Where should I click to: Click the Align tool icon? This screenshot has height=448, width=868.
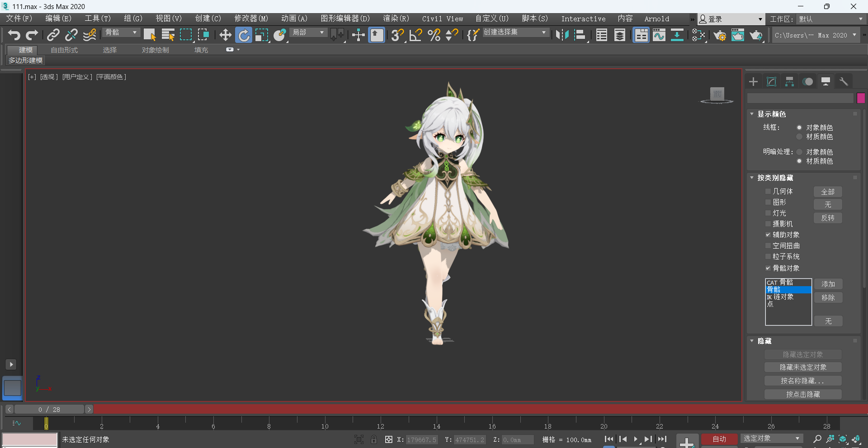(580, 35)
